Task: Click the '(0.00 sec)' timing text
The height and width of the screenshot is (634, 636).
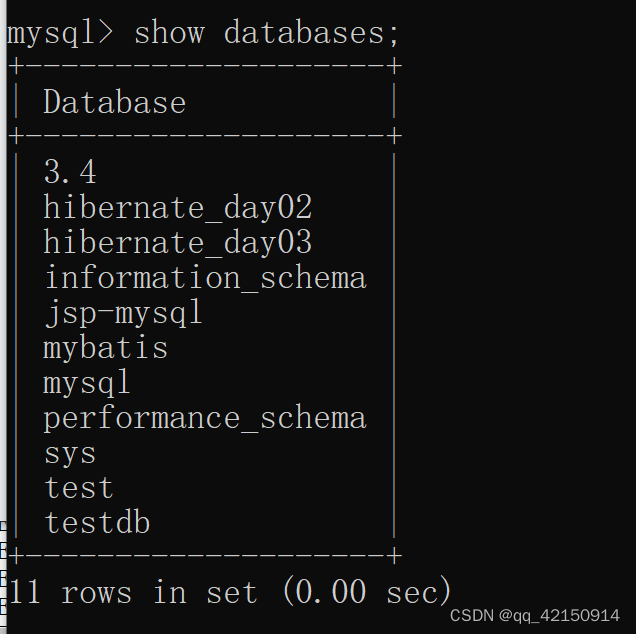Action: (367, 592)
